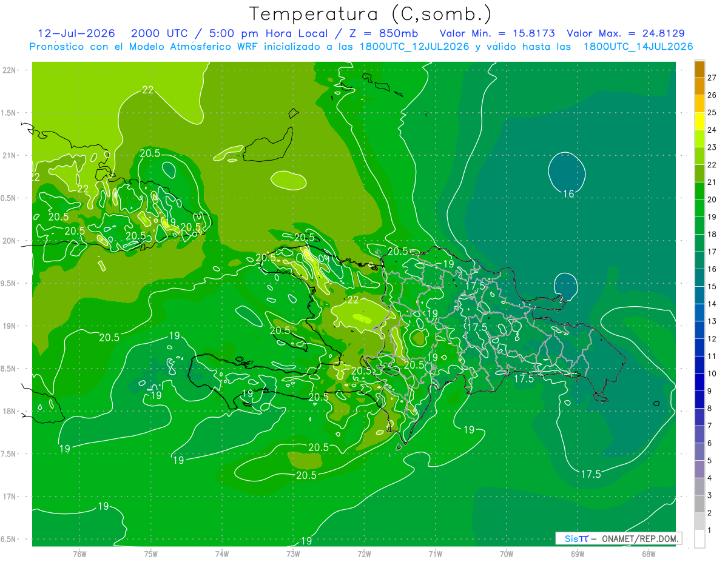728x562 pixels.
Task: Click the "18N" latitude axis label
Action: (x=8, y=411)
